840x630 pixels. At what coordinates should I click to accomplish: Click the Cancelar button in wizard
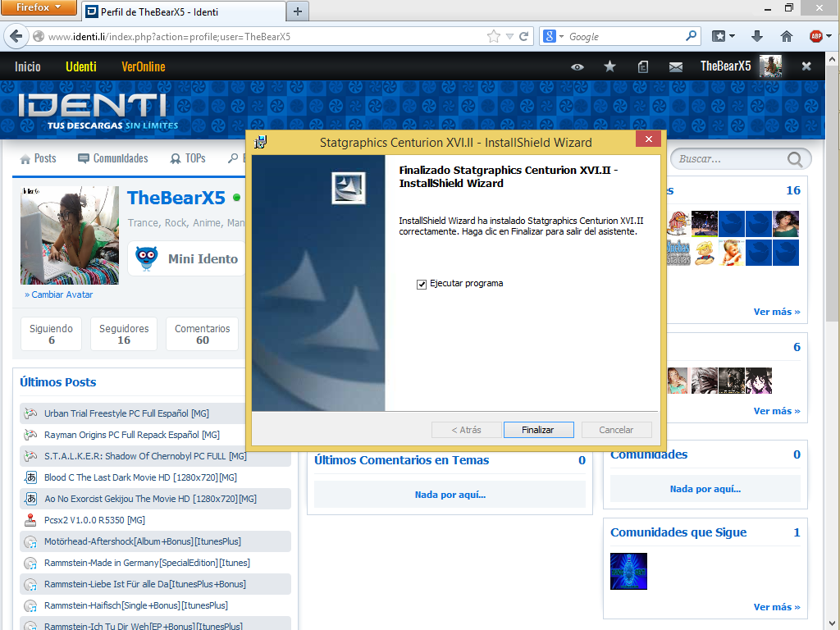pos(616,430)
